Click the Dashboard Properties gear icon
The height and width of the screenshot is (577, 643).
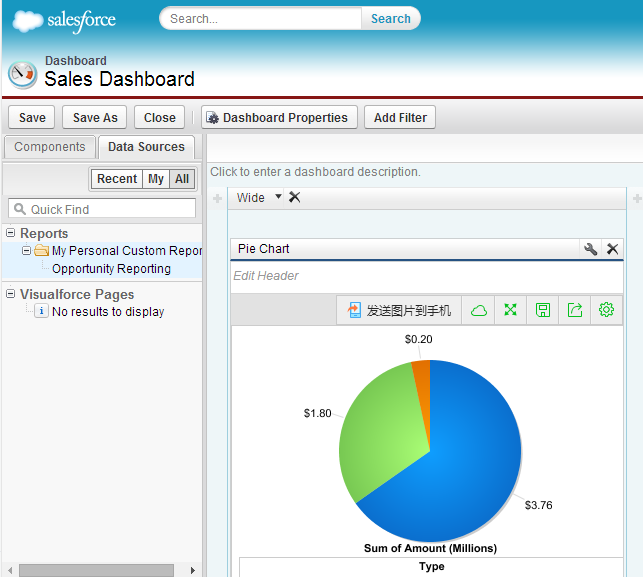[x=212, y=118]
